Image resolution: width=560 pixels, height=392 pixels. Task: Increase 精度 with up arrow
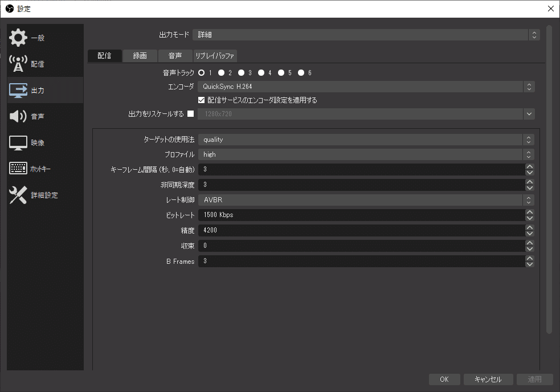(530, 227)
